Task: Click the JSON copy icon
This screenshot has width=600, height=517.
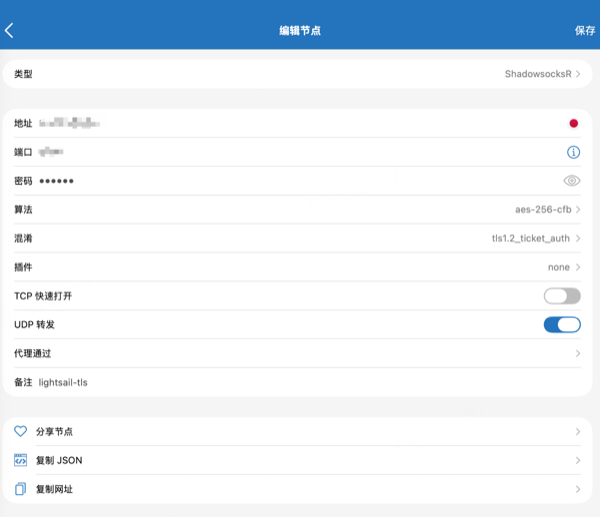Action: (20, 460)
